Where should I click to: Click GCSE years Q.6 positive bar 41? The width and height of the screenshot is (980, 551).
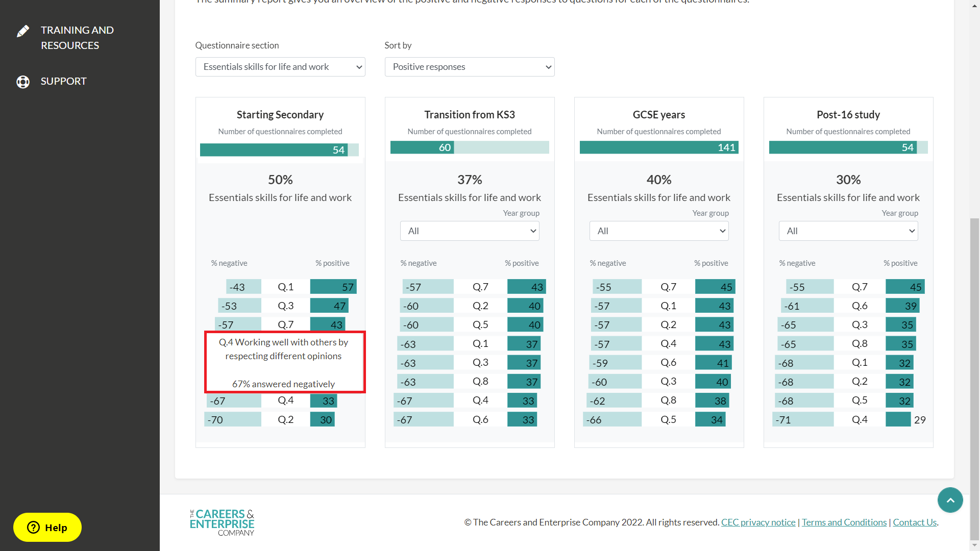[x=714, y=363]
